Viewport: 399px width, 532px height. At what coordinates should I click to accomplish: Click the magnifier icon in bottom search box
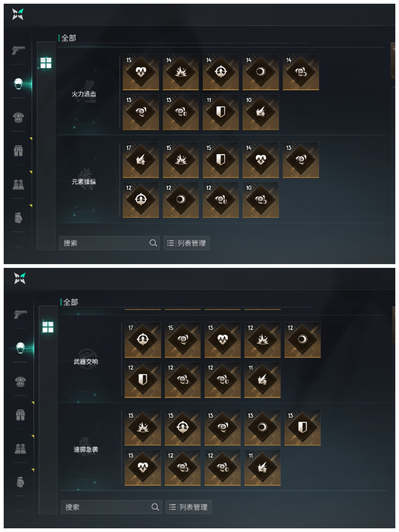(x=155, y=507)
